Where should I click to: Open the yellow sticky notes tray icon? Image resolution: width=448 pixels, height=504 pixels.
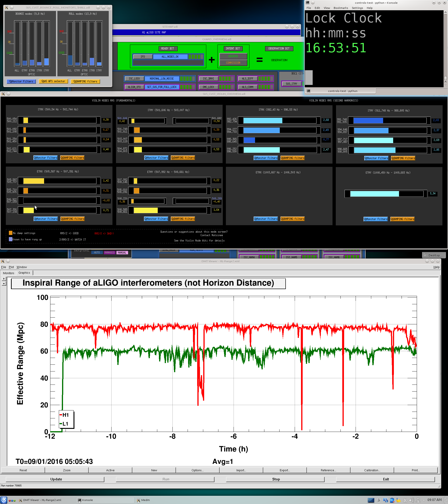tap(399, 500)
